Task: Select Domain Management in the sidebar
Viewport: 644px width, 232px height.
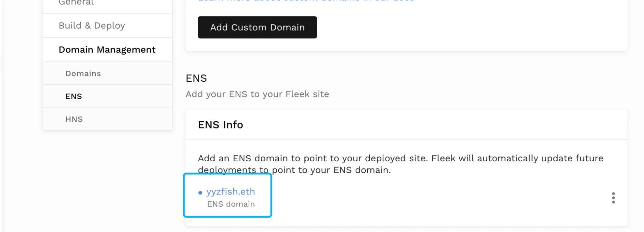Action: 107,50
